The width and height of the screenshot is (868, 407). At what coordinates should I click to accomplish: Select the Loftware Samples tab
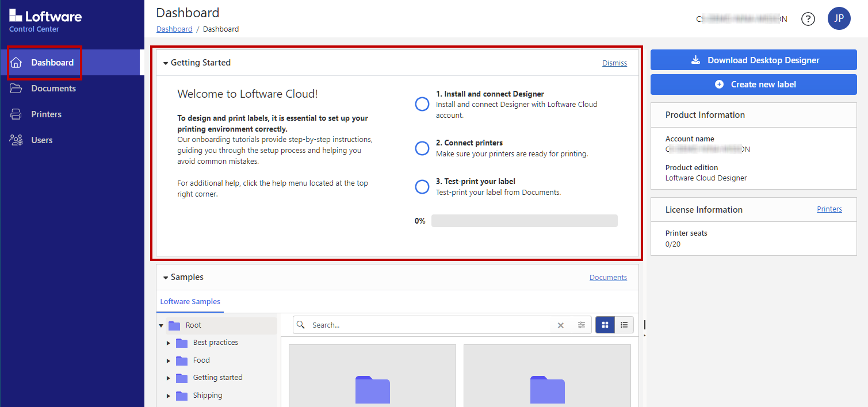point(190,301)
